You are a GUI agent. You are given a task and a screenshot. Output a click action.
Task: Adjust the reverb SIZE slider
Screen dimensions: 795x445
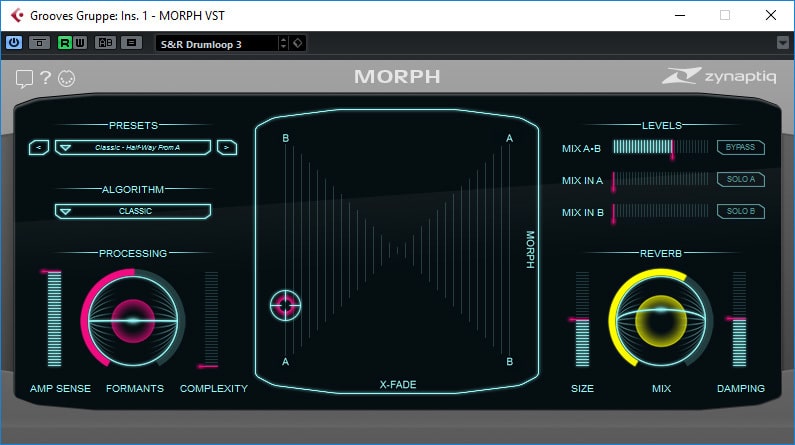pos(582,318)
